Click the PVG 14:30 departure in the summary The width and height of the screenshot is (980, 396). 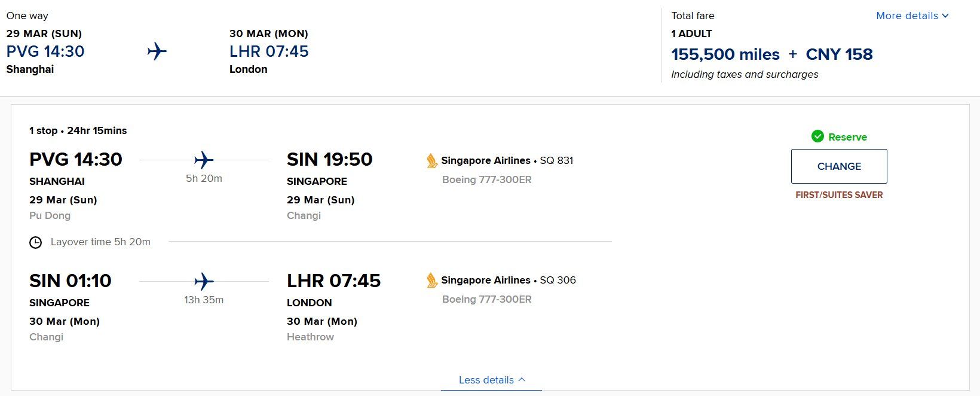(x=45, y=51)
